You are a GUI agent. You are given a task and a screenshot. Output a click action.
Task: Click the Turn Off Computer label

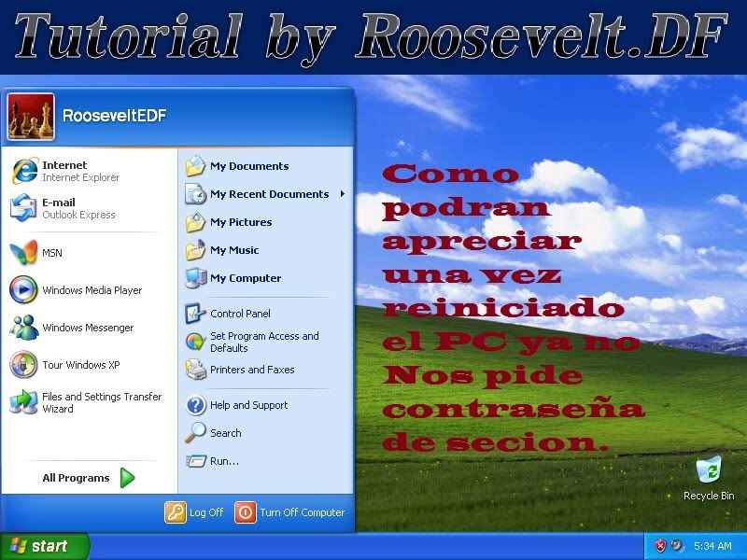point(302,512)
